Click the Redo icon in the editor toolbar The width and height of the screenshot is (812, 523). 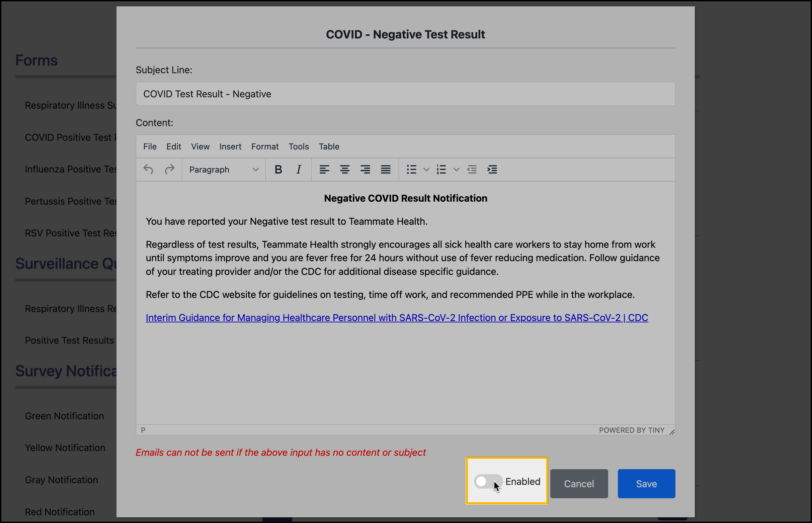[170, 170]
